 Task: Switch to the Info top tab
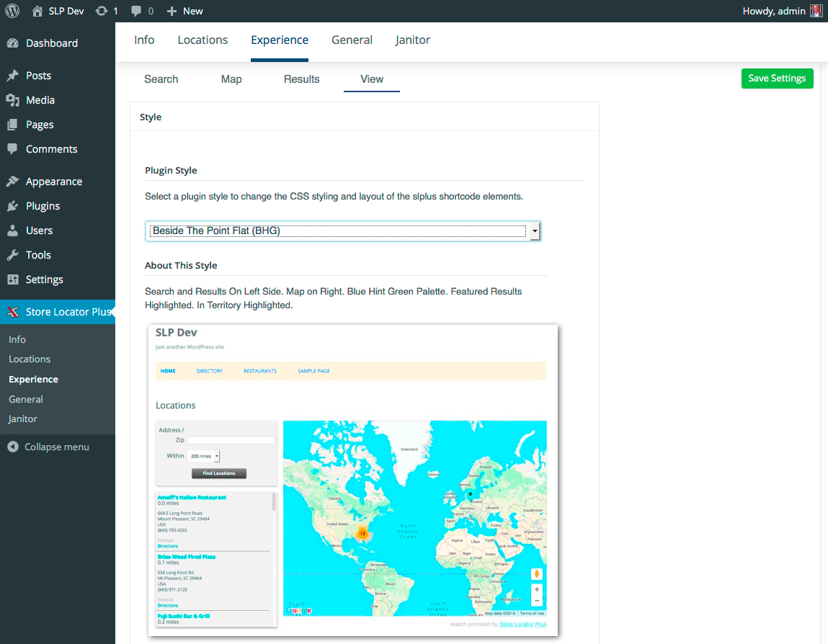coord(144,40)
